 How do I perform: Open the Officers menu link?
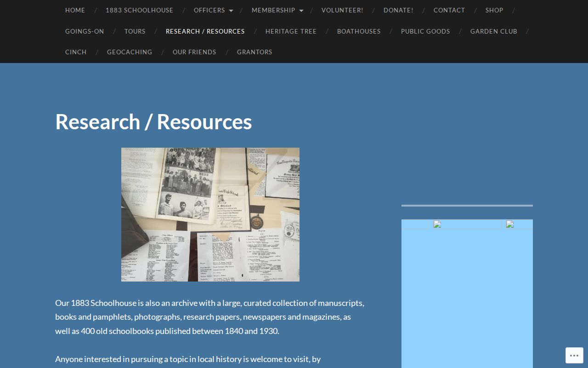tap(209, 10)
